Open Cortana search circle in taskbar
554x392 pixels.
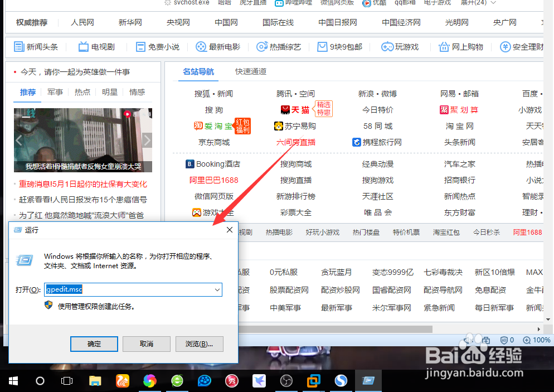[40, 381]
